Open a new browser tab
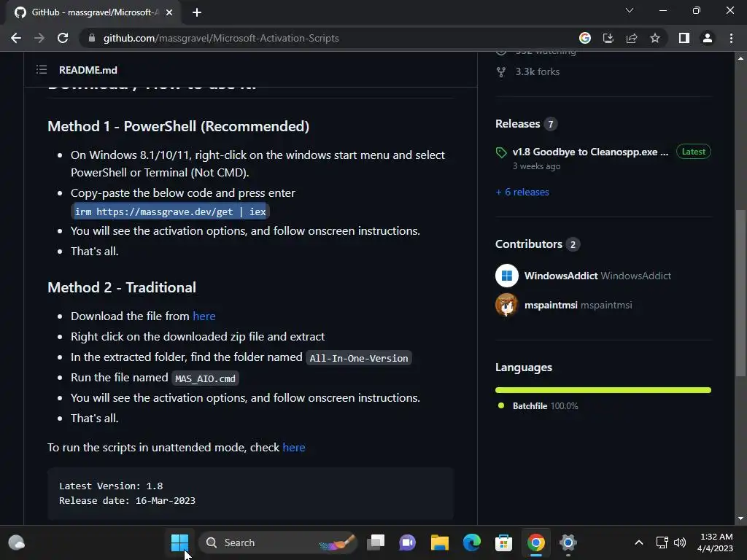This screenshot has width=747, height=560. pos(197,12)
